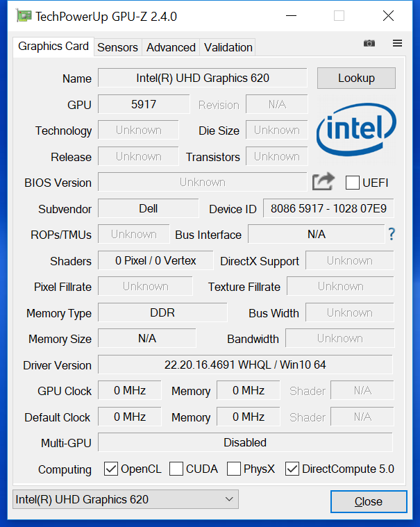Click the ROPs/TMUs Unknown field
This screenshot has height=527, width=420.
pos(134,234)
